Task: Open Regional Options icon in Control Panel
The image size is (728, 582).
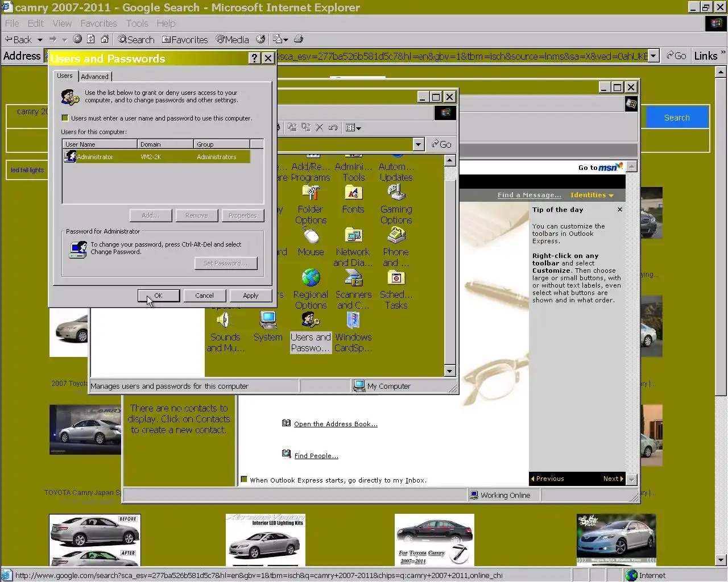Action: [x=311, y=289]
